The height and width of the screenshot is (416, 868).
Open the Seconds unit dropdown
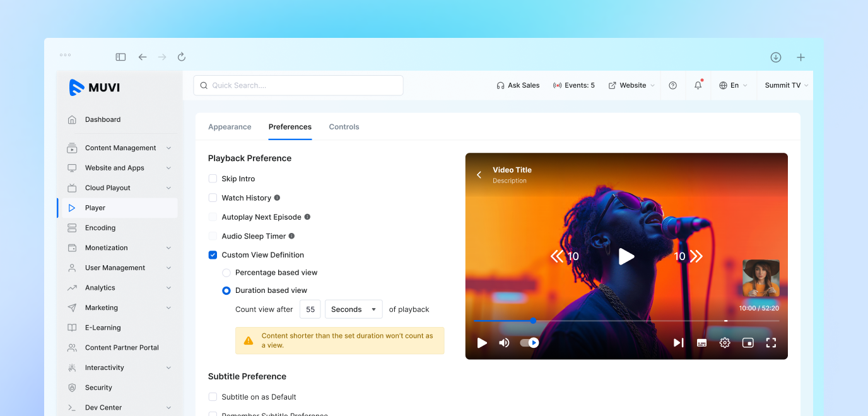coord(353,309)
